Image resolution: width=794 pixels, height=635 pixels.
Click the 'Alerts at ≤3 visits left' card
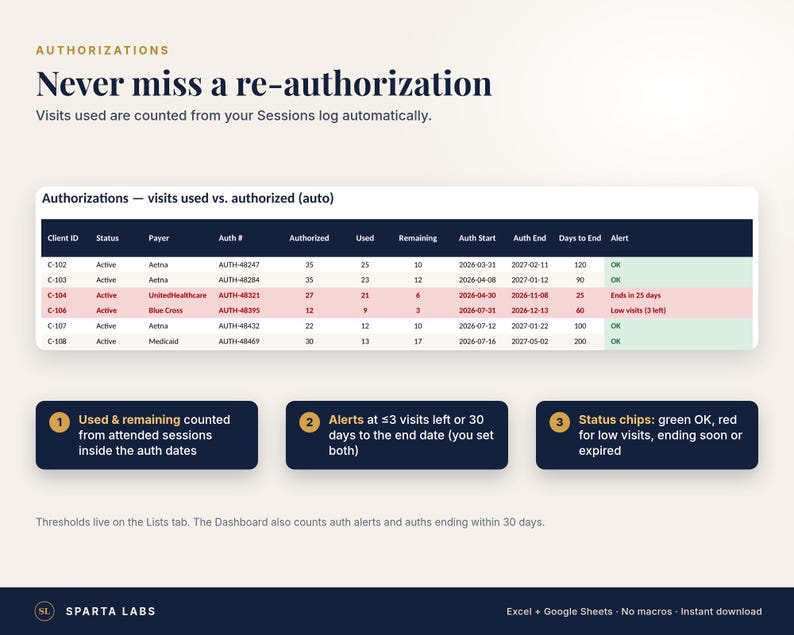click(x=397, y=435)
